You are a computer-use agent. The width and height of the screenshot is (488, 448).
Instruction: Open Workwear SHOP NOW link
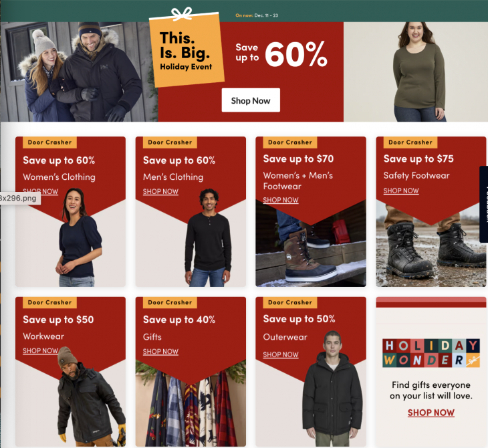41,350
